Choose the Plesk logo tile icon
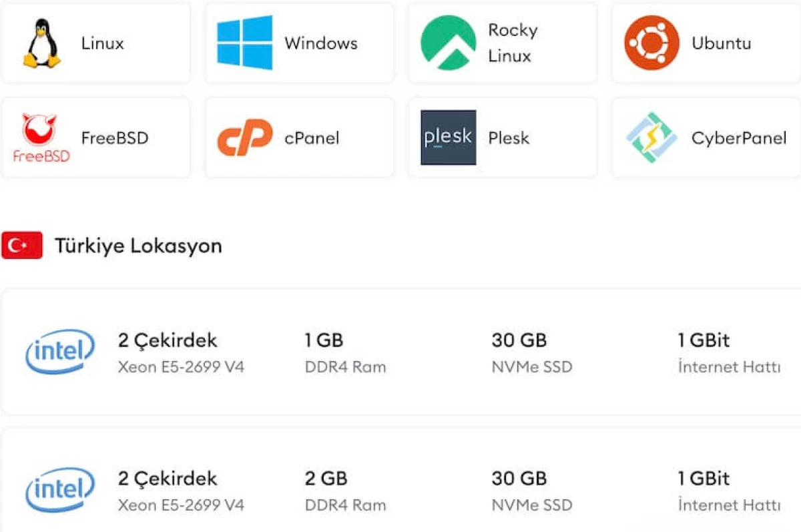The width and height of the screenshot is (801, 532). pos(448,138)
